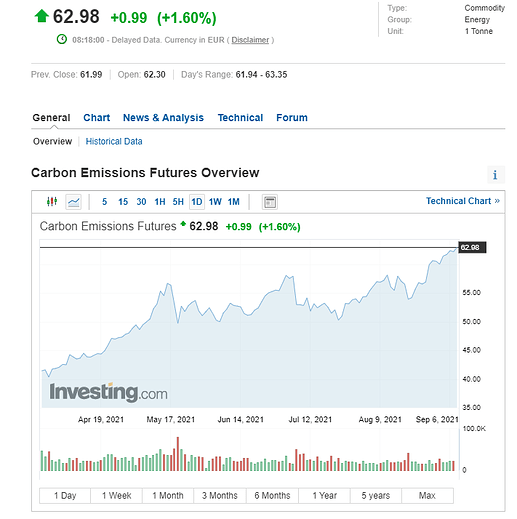Click the 62.98 price marker label
Viewport: 517px width, 519px height.
(x=472, y=247)
